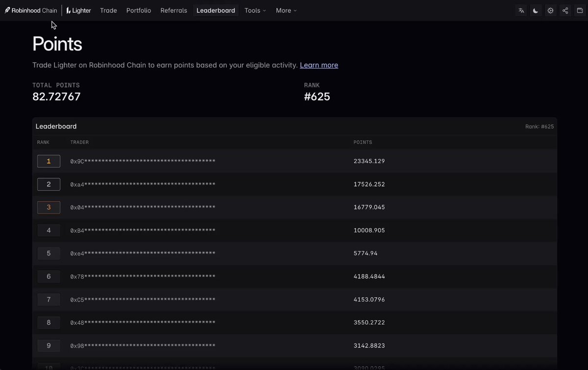Click the Lighter logo
The height and width of the screenshot is (370, 588).
coord(78,10)
